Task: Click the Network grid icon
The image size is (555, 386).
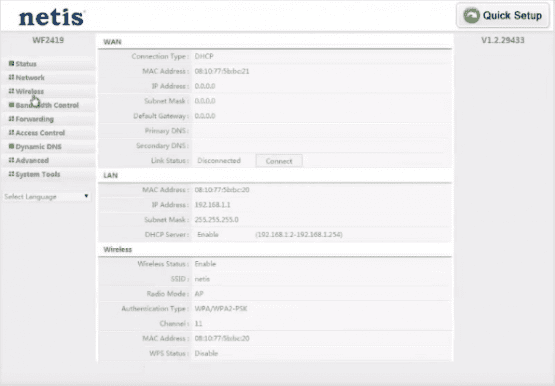Action: click(x=11, y=77)
